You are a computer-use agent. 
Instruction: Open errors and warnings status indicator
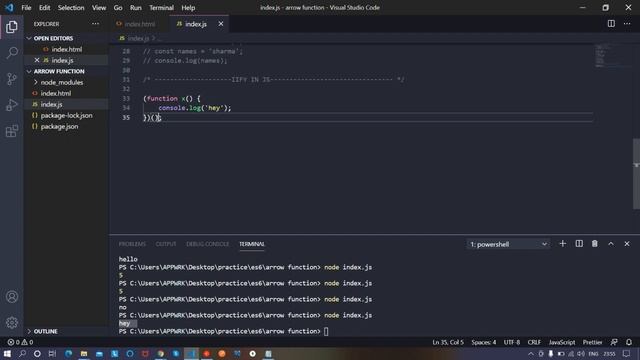coord(20,342)
